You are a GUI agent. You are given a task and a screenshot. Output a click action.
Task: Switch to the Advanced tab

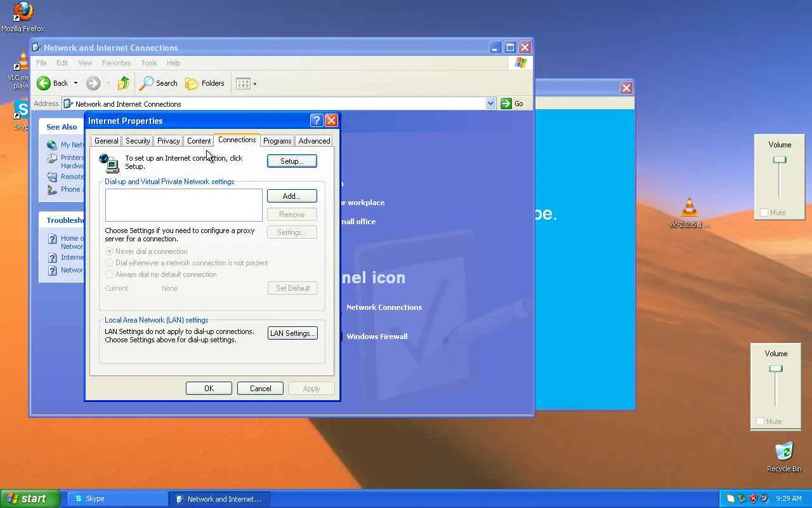click(314, 141)
